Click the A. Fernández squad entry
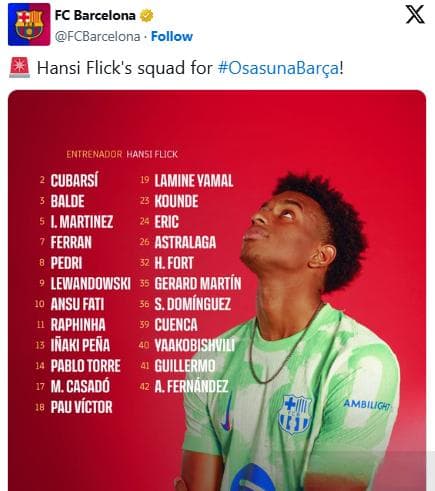This screenshot has width=435, height=491. coord(184,386)
